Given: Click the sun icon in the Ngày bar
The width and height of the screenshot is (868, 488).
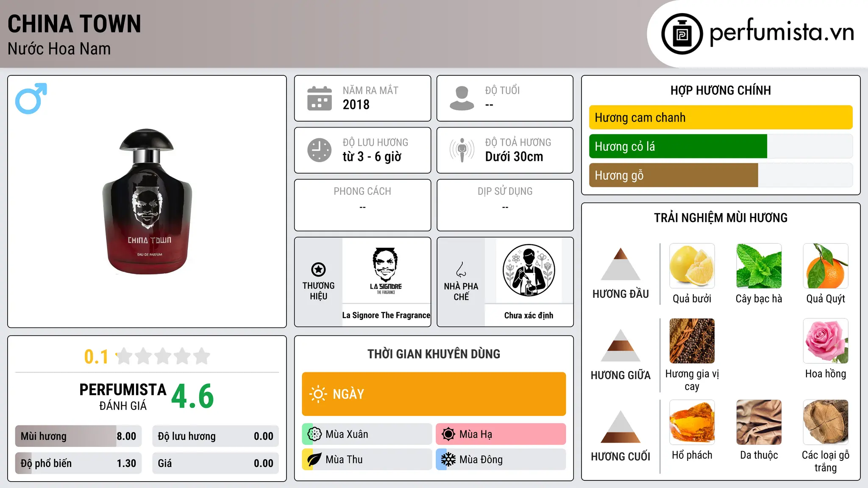Looking at the screenshot, I should pos(318,394).
